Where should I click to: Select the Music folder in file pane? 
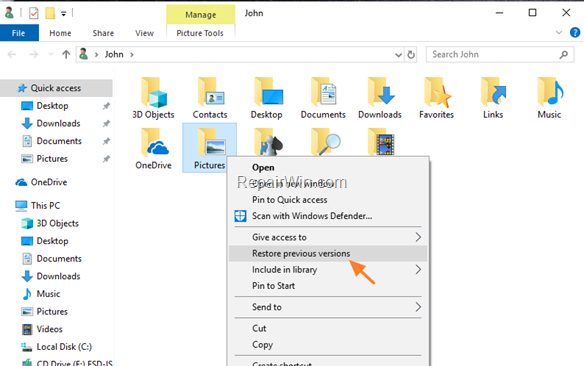(550, 98)
